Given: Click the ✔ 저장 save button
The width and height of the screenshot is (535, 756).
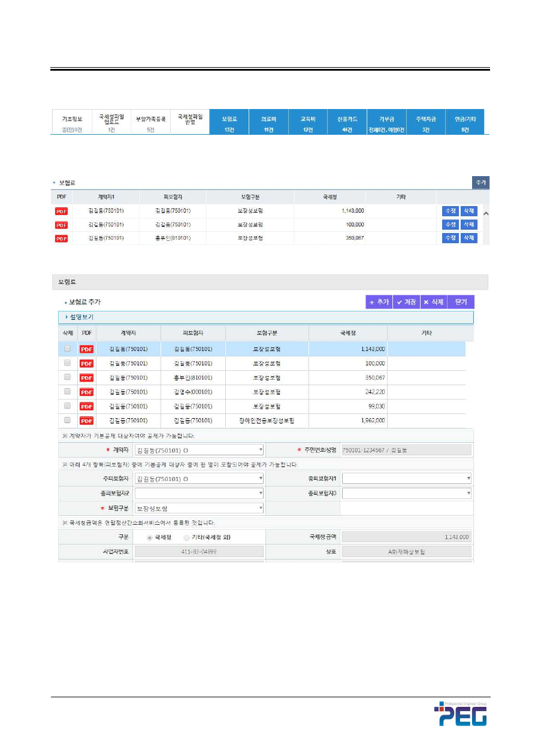Looking at the screenshot, I should pos(406,303).
